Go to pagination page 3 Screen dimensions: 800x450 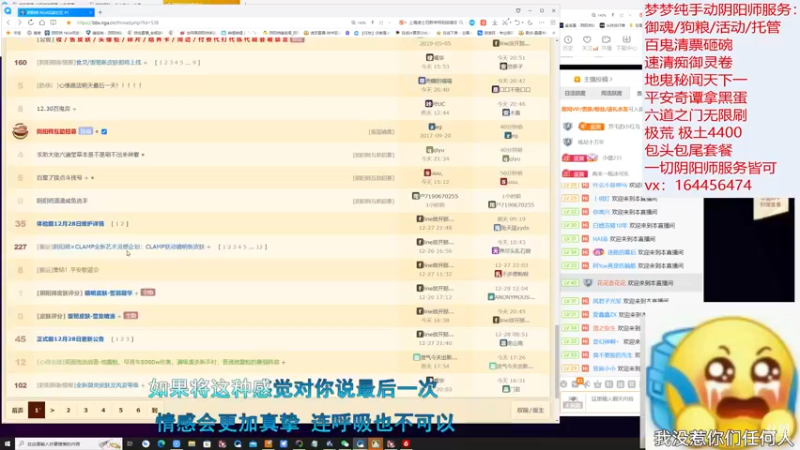(x=86, y=410)
